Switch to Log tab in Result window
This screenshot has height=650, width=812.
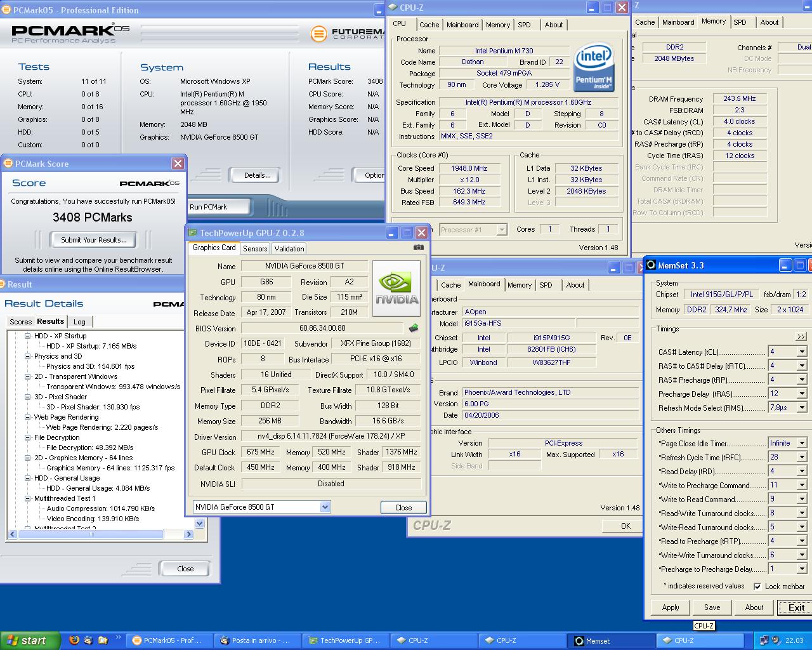coord(79,322)
